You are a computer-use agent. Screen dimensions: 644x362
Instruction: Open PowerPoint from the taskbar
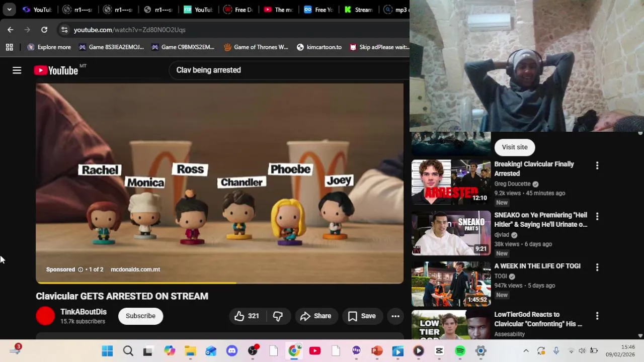pyautogui.click(x=377, y=350)
